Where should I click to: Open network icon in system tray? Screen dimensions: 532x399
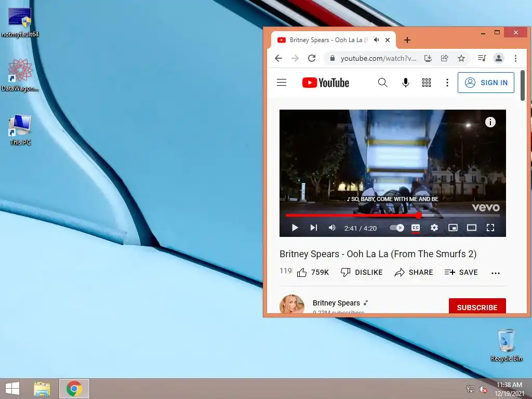[471, 389]
